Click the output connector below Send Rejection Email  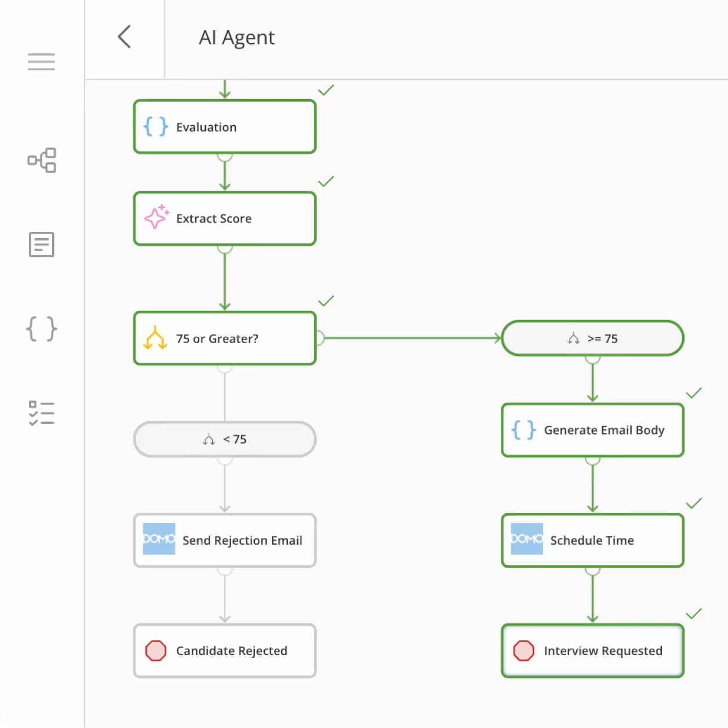pyautogui.click(x=225, y=570)
